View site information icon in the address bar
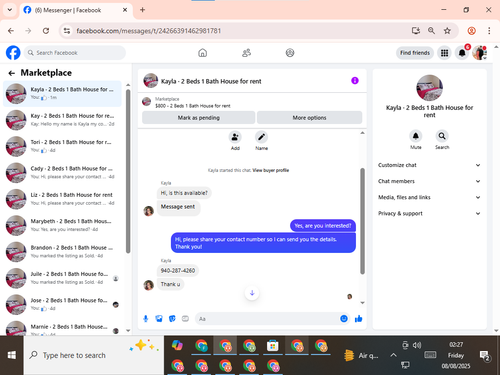Screen dimensions: 500x375 click(67, 31)
